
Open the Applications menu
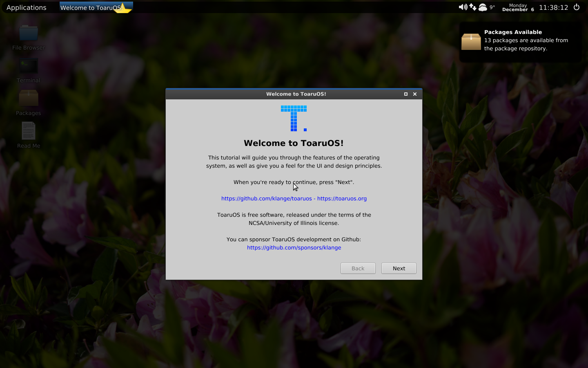[26, 7]
